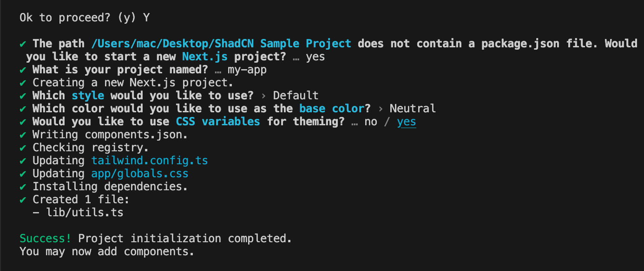Image resolution: width=644 pixels, height=271 pixels.
Task: Click the checkmark beside Writing components.json
Action: pyautogui.click(x=23, y=135)
